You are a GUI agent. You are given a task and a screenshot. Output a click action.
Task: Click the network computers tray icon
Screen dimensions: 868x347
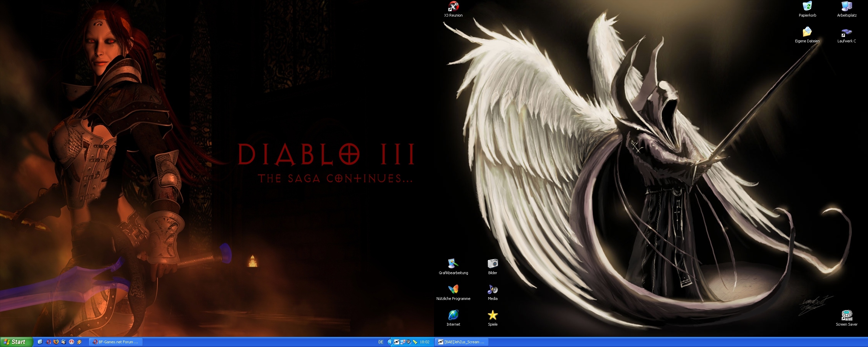402,342
